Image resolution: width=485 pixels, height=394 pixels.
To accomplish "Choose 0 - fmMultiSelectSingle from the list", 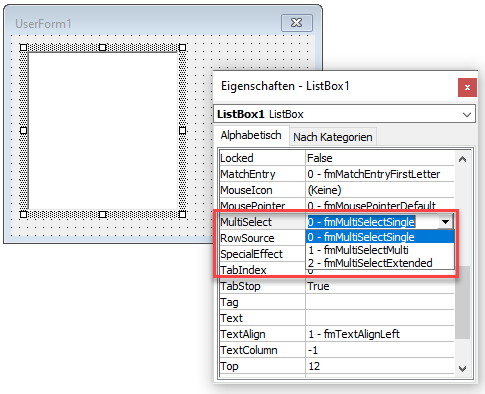I will click(380, 237).
